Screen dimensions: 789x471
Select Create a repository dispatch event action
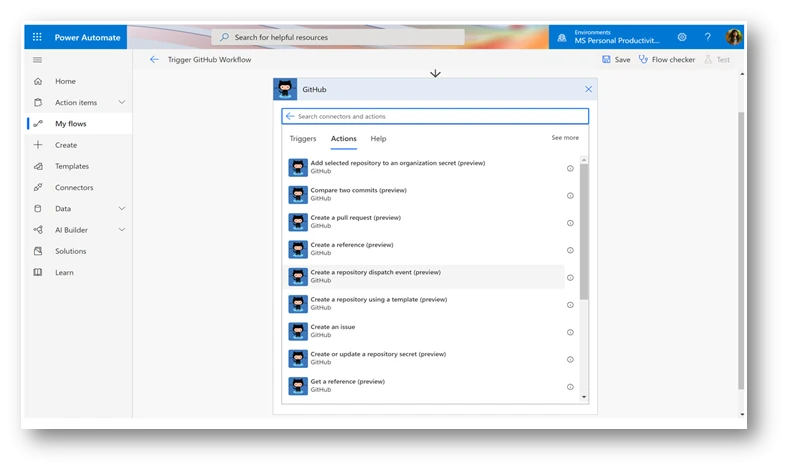[376, 277]
